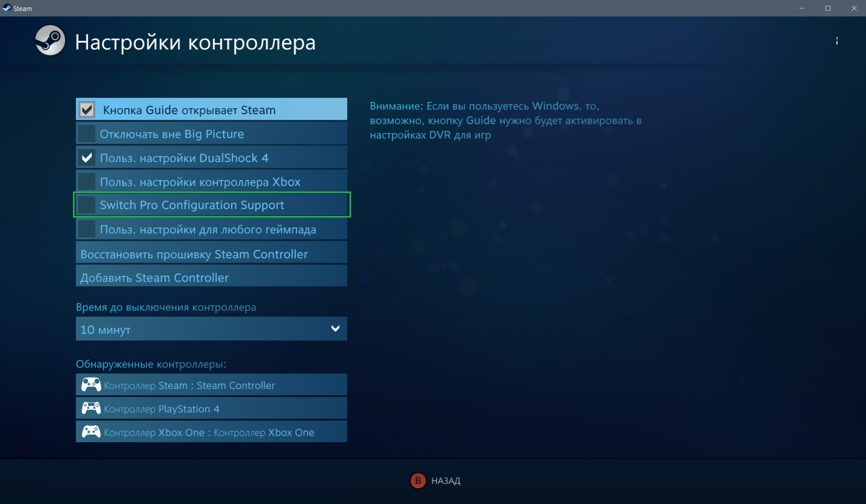Click the Steam Controller gamepad icon

[x=91, y=385]
